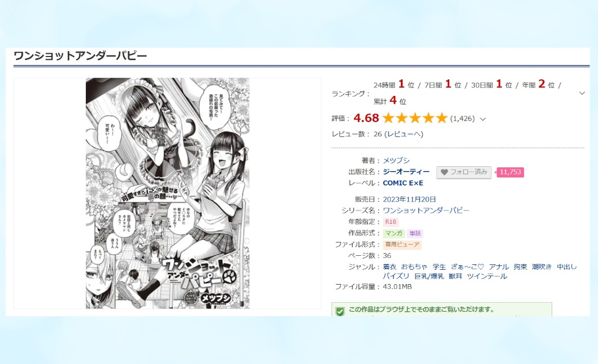Click the R18 age rating tag
598x364 pixels.
(391, 222)
